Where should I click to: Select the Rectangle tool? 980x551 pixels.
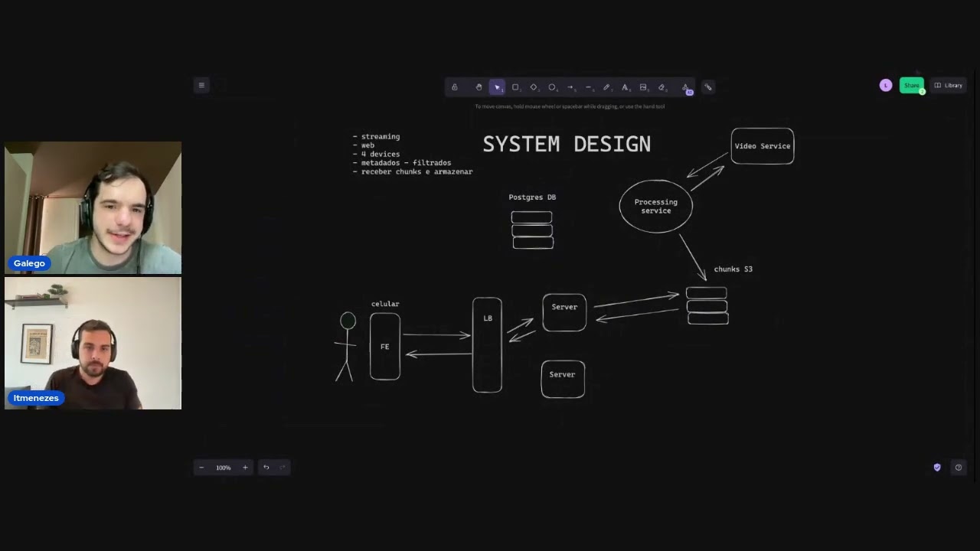tap(515, 87)
